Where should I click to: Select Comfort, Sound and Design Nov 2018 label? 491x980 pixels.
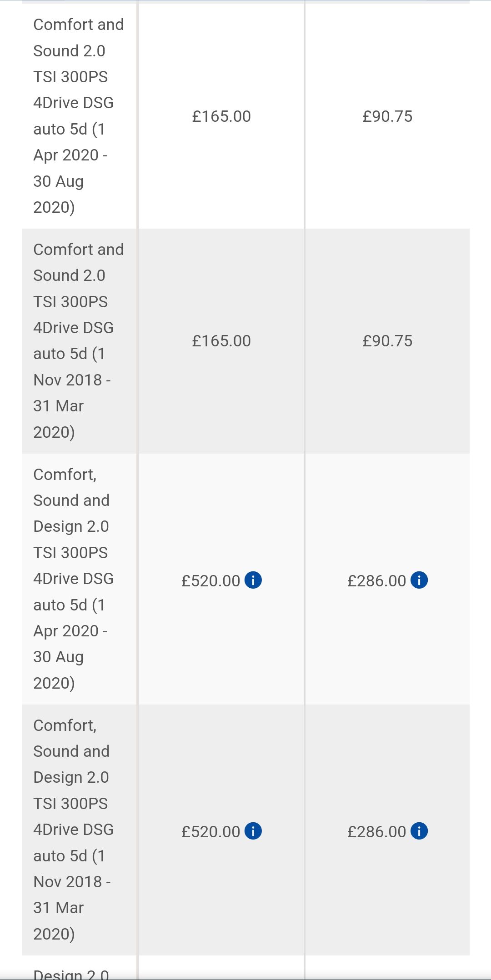pos(73,829)
